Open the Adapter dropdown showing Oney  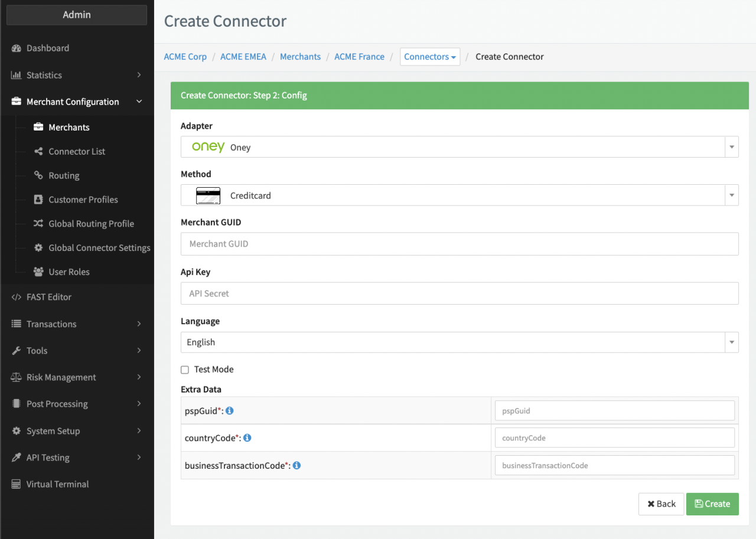click(459, 147)
